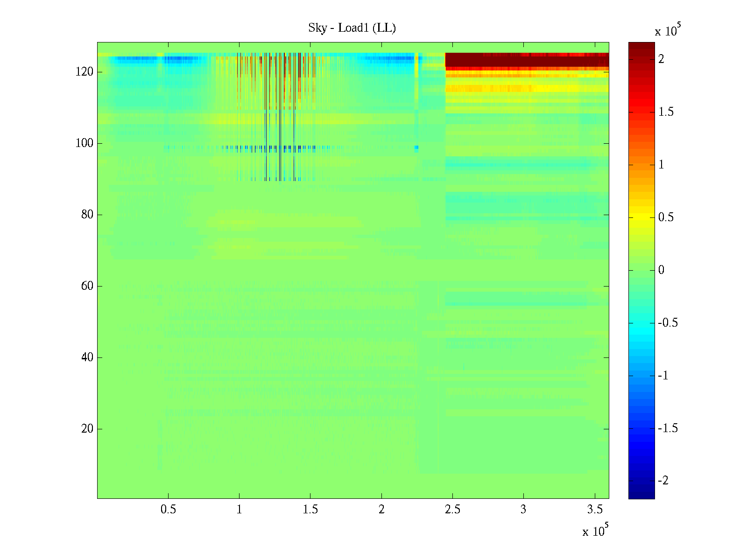Screen dimensions: 747x560
Task: Click the dark blue end of the colorbar
Action: [x=641, y=495]
